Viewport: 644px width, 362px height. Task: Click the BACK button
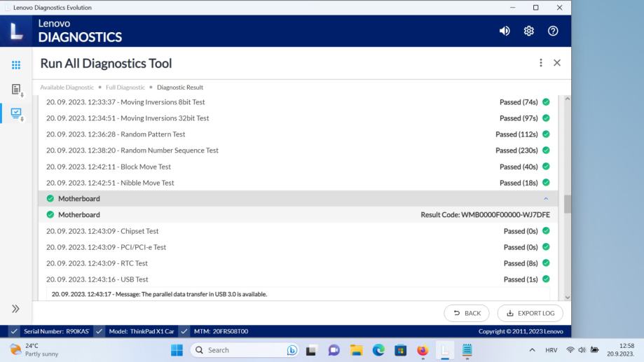(x=467, y=313)
